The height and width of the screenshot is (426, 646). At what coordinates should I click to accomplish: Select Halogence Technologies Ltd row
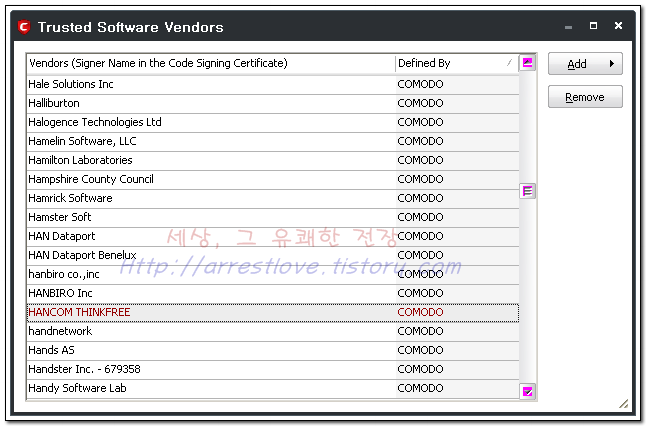click(x=273, y=122)
